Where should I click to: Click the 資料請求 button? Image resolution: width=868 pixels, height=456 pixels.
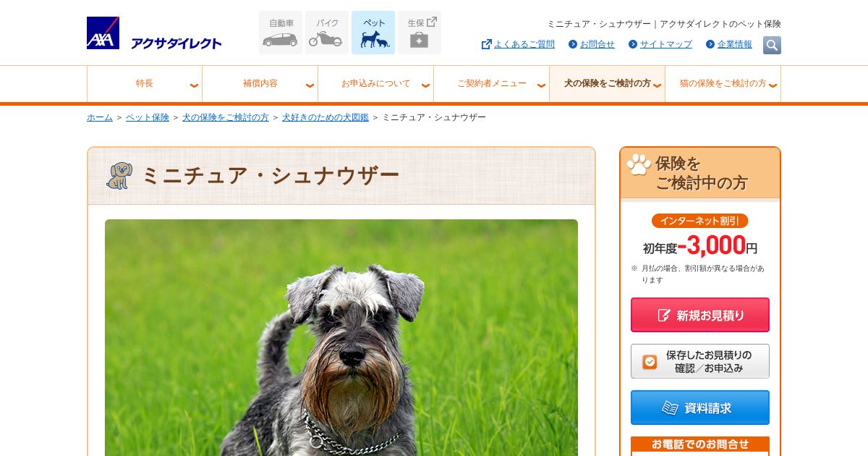(x=700, y=408)
